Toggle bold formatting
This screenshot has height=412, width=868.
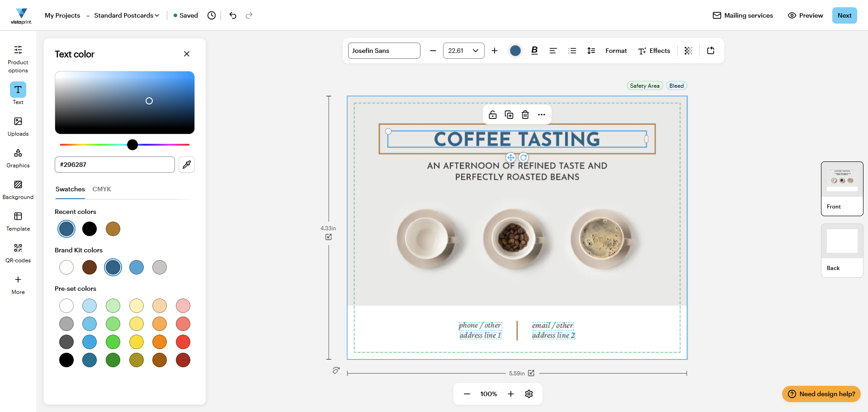[x=534, y=51]
